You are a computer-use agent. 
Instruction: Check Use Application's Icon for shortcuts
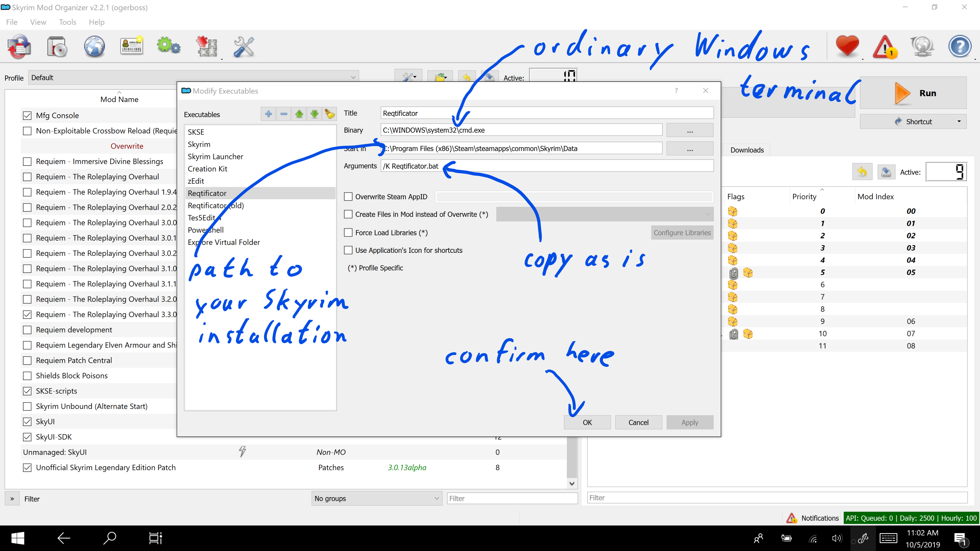tap(348, 250)
